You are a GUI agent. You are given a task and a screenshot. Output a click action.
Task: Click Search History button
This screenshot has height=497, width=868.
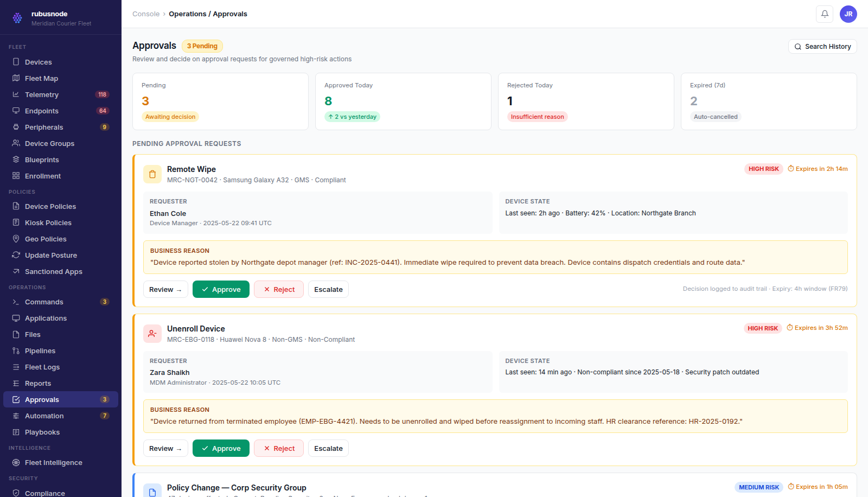coord(822,47)
